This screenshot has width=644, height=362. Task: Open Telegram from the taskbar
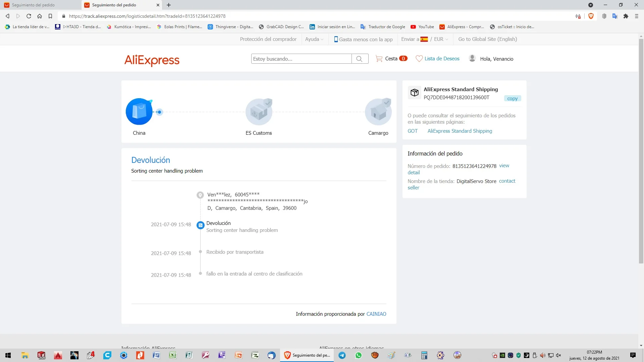(342, 355)
